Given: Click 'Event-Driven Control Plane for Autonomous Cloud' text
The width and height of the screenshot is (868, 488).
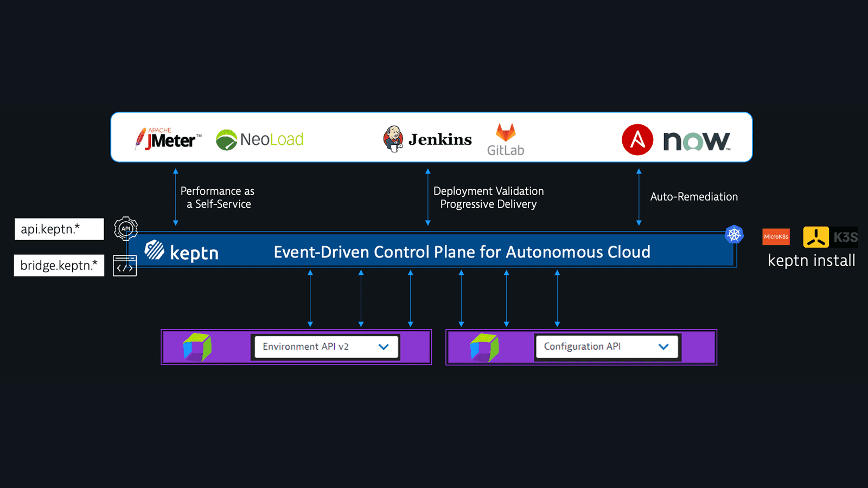Looking at the screenshot, I should point(462,252).
